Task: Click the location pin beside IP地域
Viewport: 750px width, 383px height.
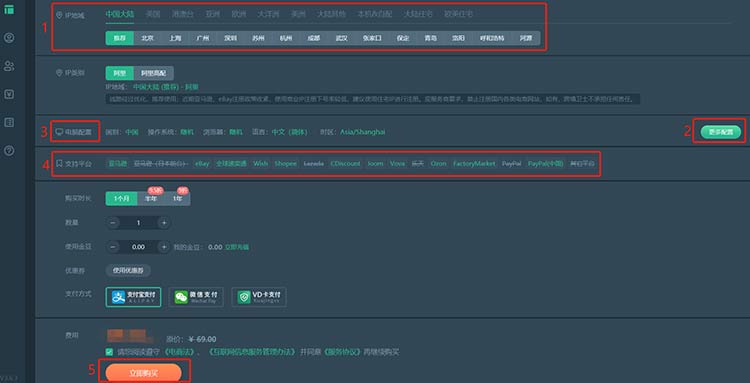Action: click(59, 15)
